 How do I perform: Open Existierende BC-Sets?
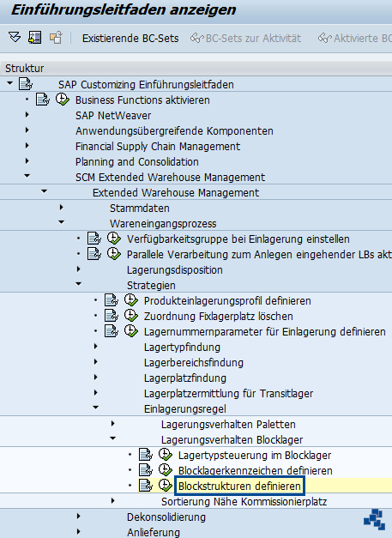tap(130, 38)
